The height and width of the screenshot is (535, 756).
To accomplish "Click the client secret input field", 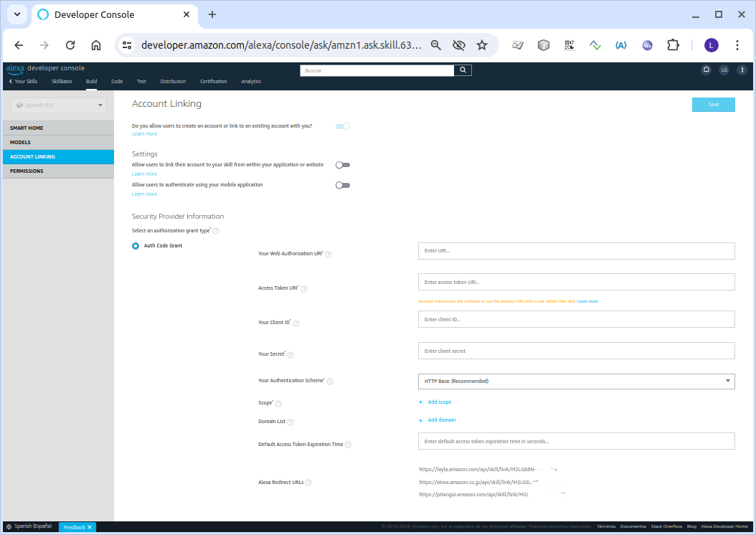I will 576,351.
